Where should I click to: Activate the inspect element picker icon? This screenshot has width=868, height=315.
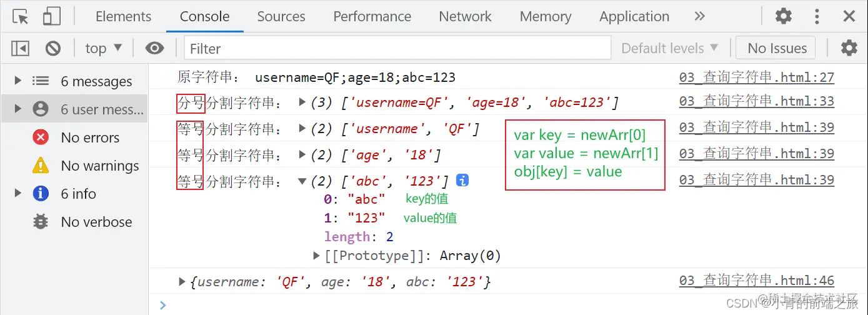point(21,17)
